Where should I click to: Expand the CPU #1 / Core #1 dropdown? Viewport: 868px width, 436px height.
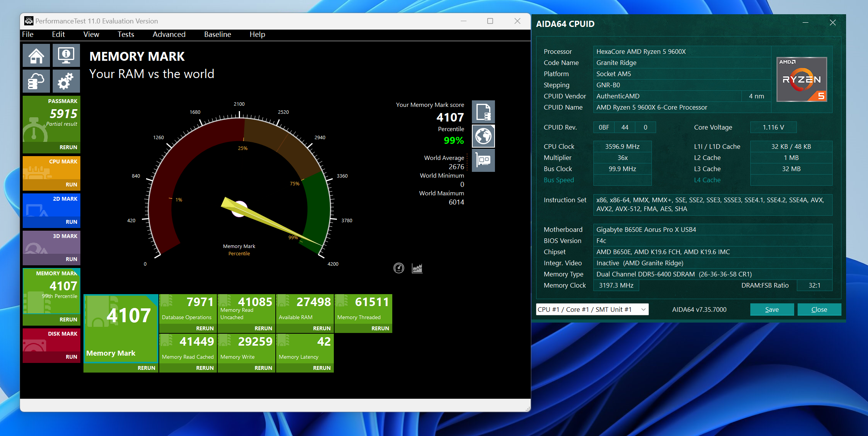click(592, 310)
